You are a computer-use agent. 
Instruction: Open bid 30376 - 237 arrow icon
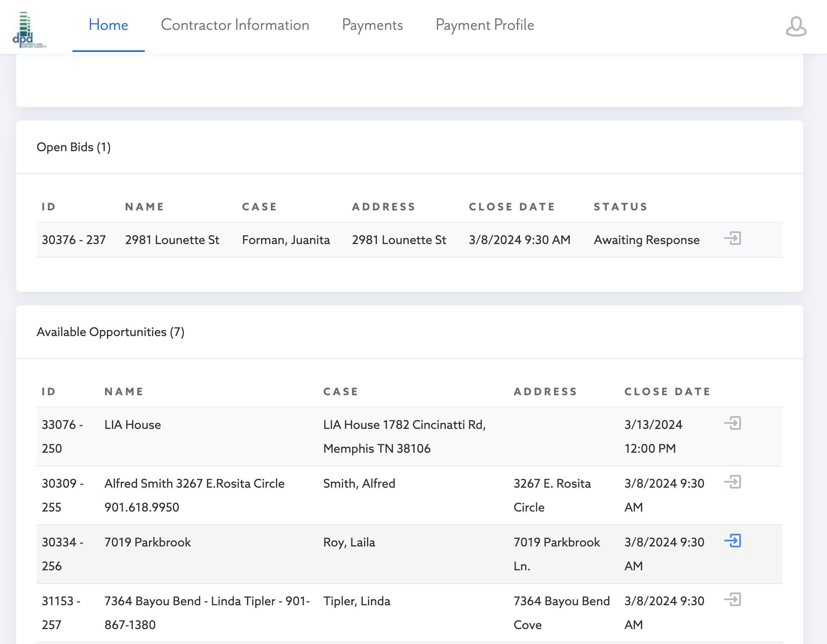click(732, 239)
